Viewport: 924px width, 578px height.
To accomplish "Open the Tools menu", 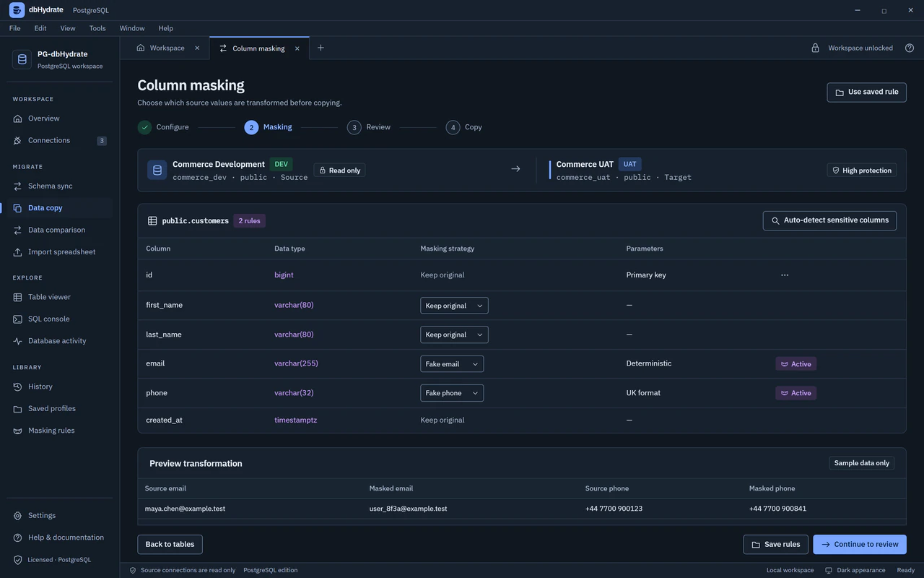I will (x=97, y=28).
